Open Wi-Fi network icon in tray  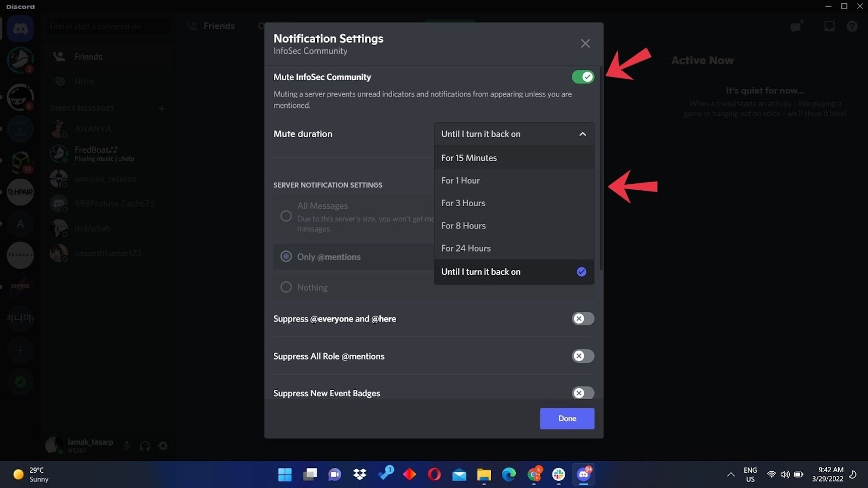771,474
